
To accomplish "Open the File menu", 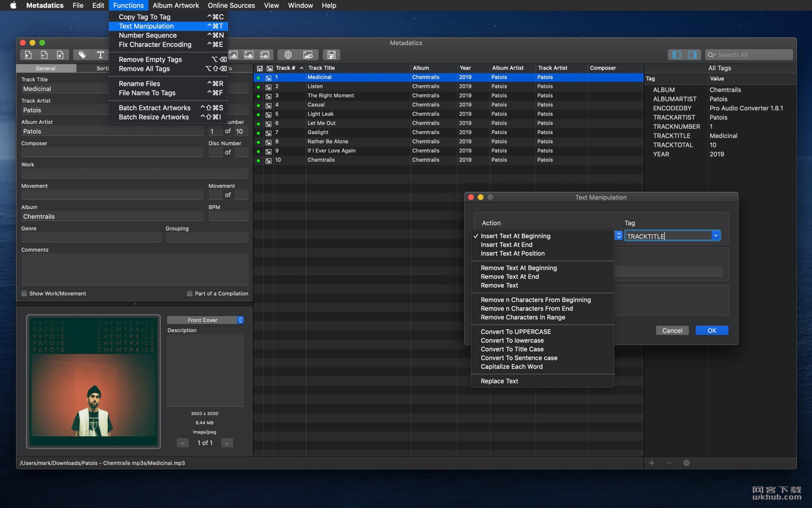I will pyautogui.click(x=78, y=5).
